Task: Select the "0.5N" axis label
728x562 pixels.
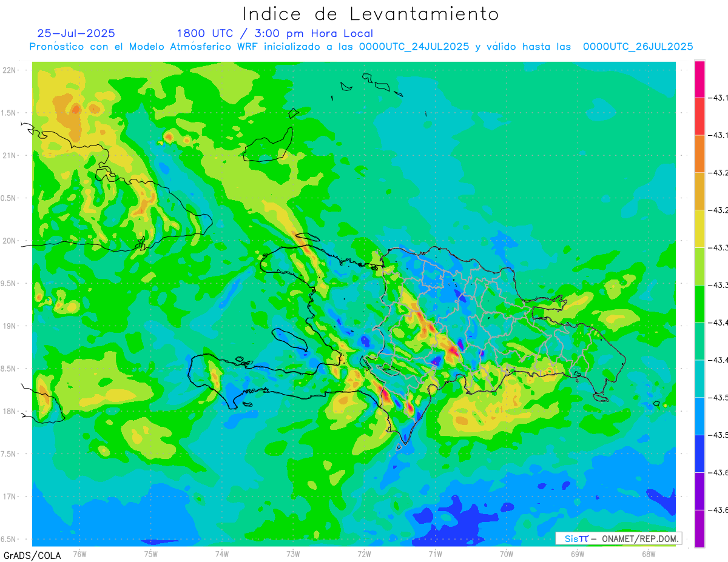Action: [x=8, y=198]
